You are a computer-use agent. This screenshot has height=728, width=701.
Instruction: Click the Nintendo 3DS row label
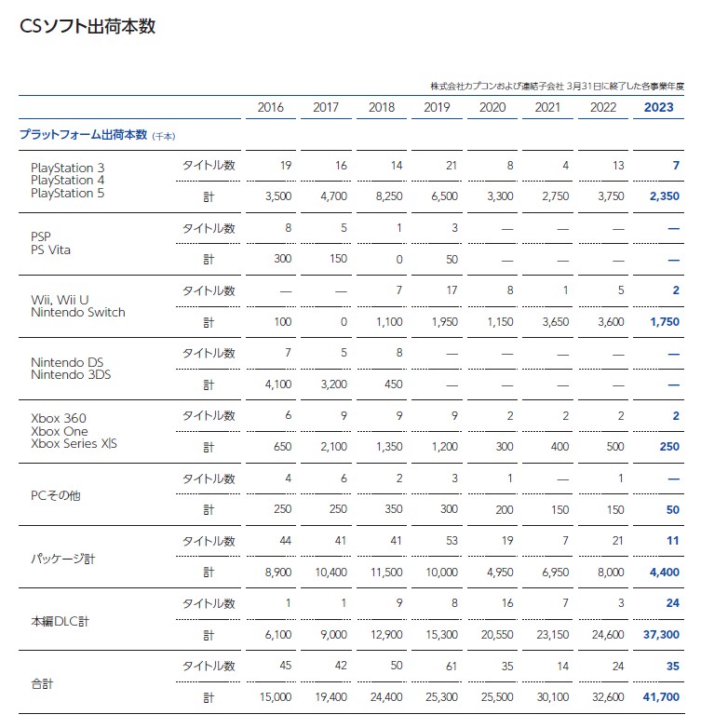pos(71,374)
